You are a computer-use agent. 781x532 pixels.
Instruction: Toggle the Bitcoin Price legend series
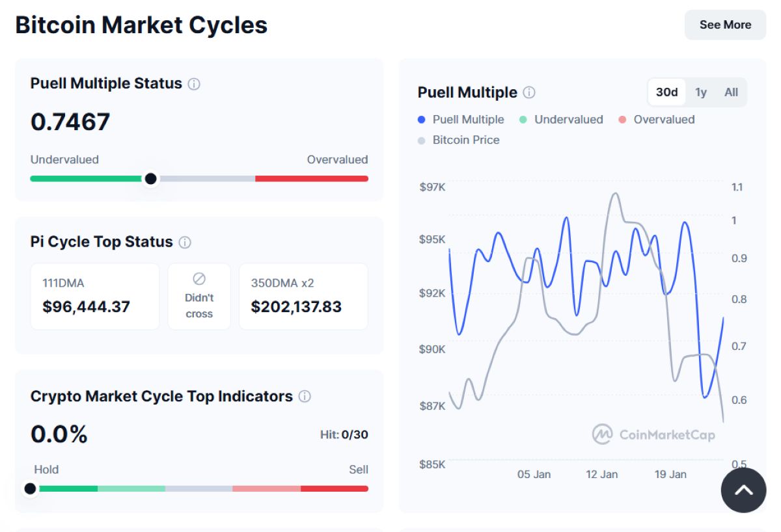pos(459,140)
